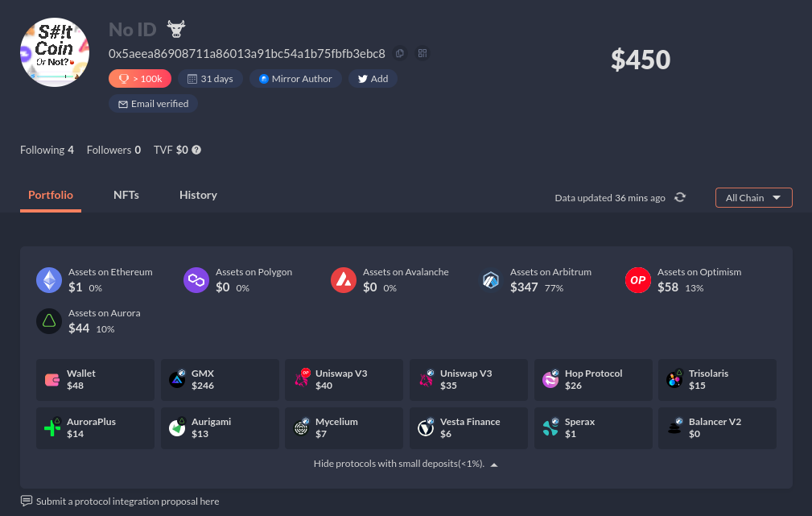812x516 pixels.
Task: Switch to the History tab
Action: pos(198,195)
